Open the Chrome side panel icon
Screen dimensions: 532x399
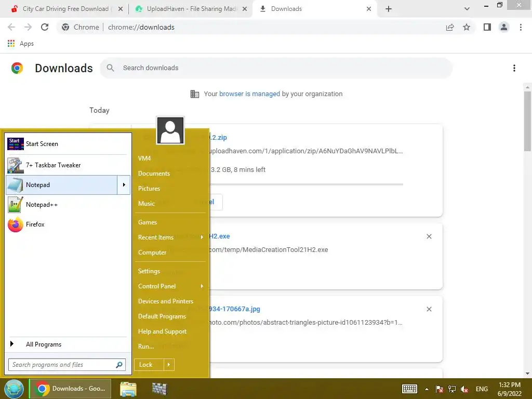pos(487,27)
